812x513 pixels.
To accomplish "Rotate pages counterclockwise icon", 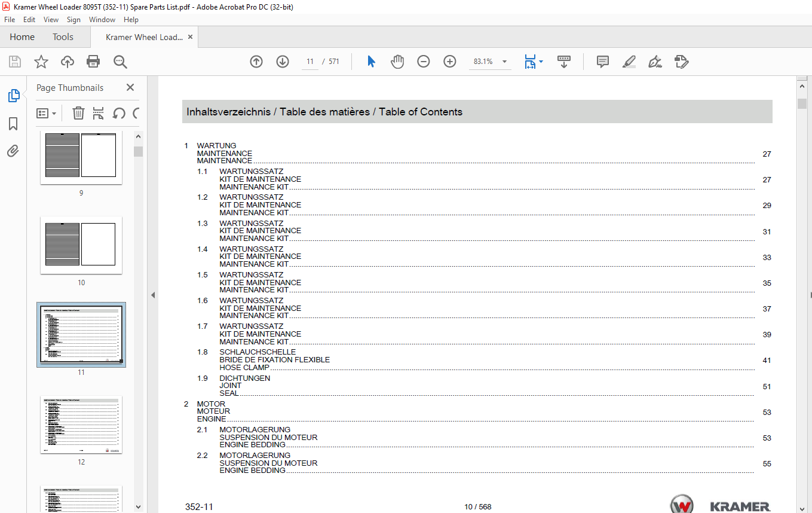I will (x=119, y=113).
